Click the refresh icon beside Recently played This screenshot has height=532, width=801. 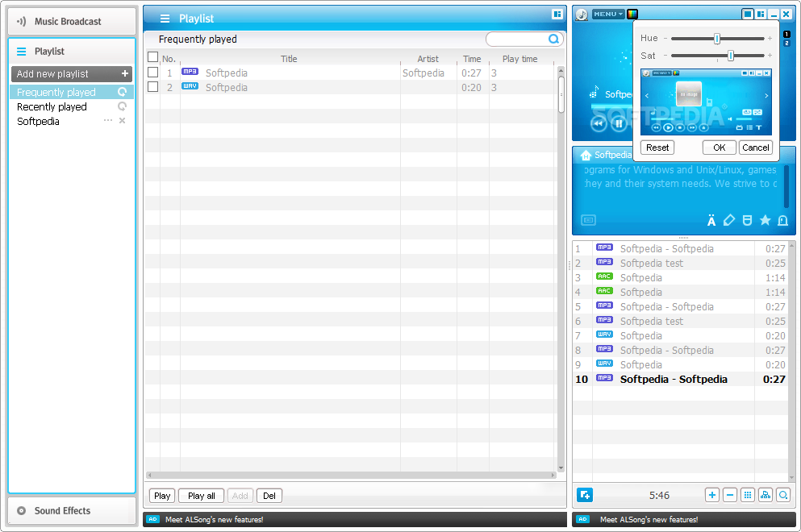point(122,106)
